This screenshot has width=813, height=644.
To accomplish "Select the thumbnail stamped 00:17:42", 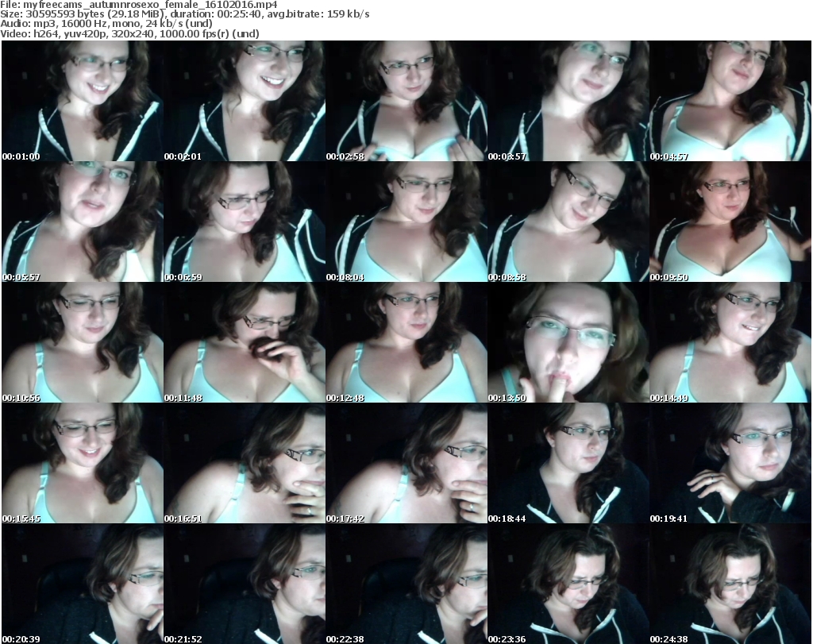I will pos(406,463).
